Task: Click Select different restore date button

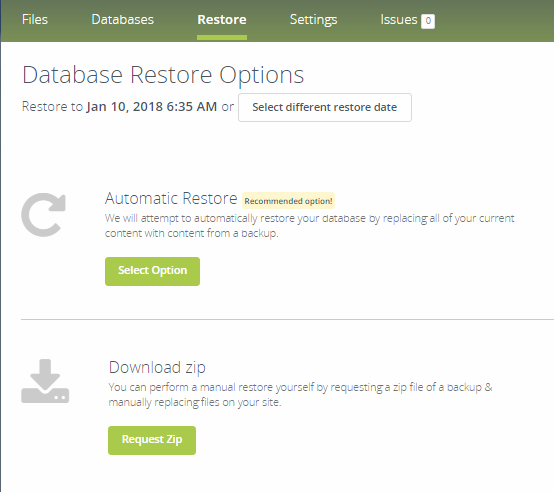Action: (x=325, y=107)
